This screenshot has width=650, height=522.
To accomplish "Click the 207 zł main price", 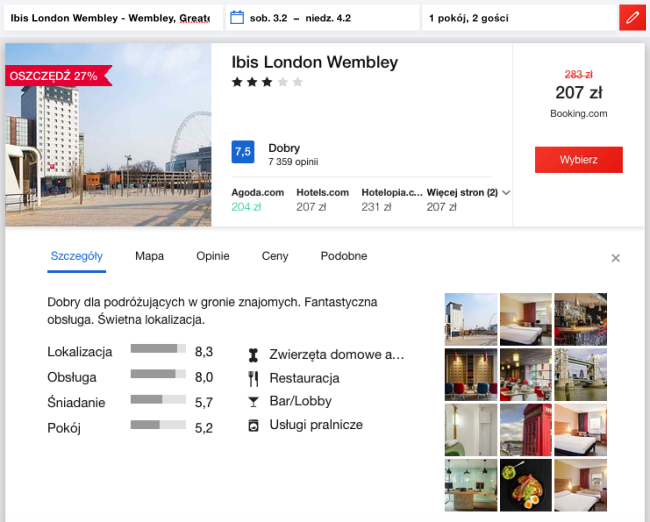I will coord(579,92).
